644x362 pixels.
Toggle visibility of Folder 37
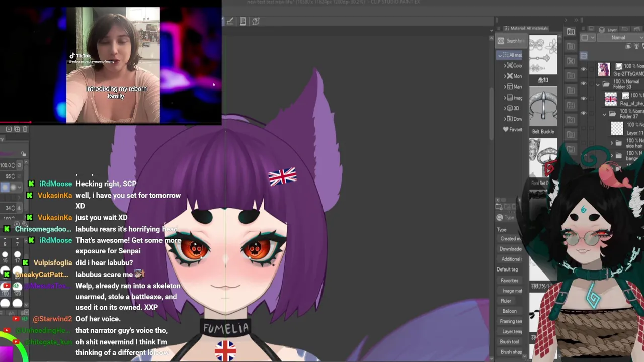(584, 114)
